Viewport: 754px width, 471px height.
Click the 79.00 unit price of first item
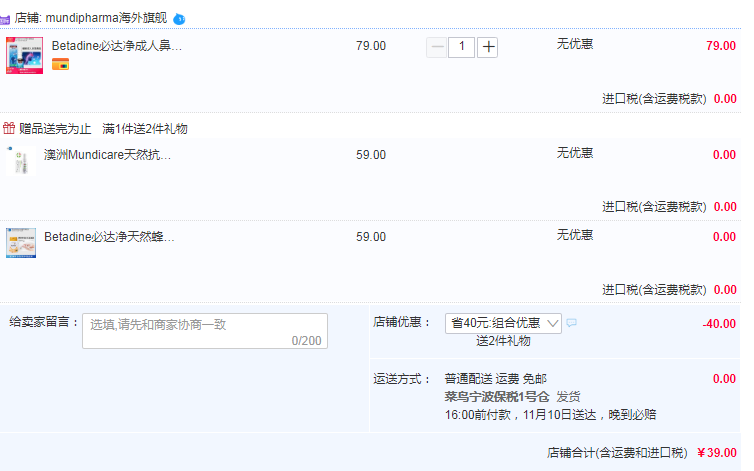[371, 46]
